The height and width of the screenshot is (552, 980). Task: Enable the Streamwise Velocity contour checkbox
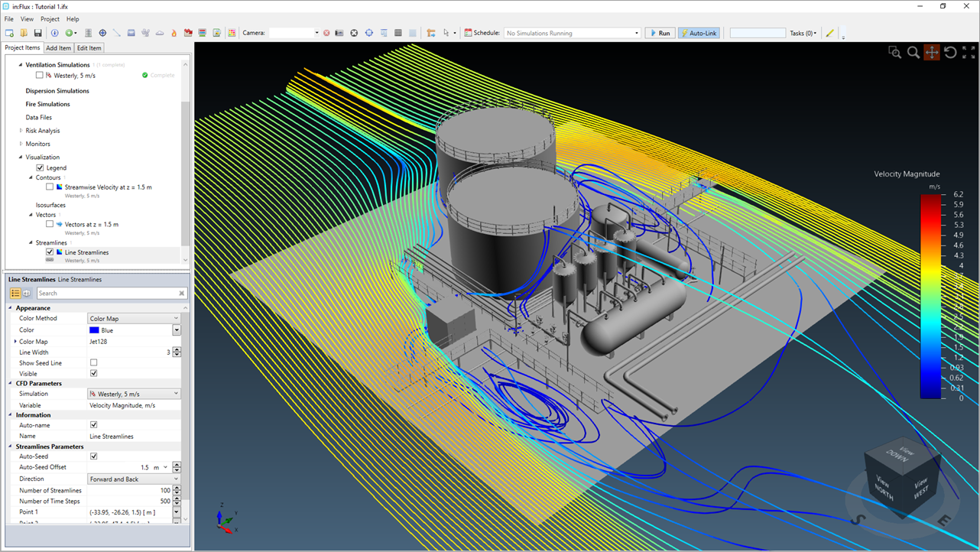[x=50, y=187]
